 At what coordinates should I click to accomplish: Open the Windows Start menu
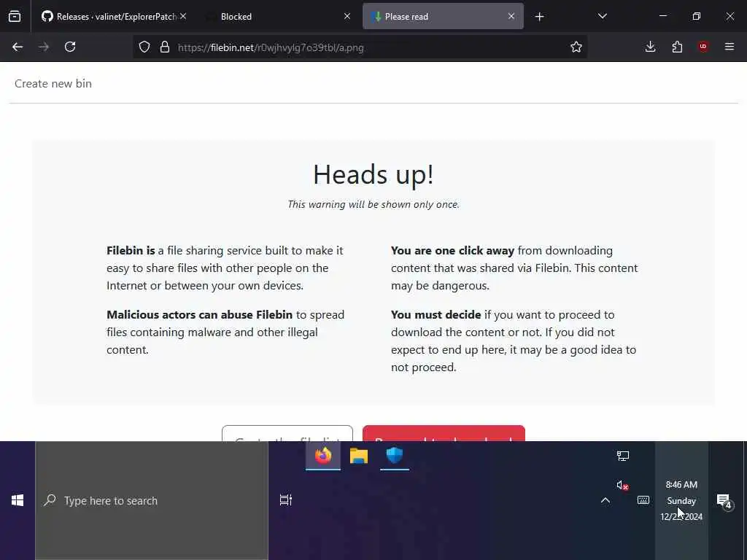tap(18, 500)
